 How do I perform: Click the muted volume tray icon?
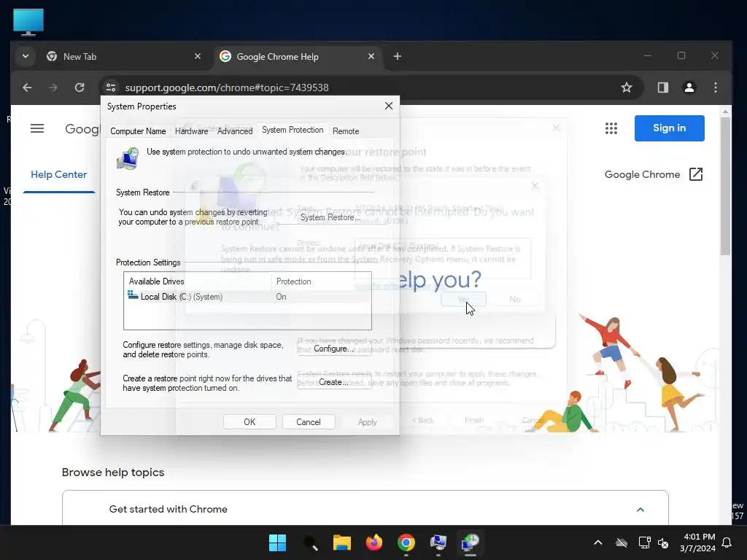[663, 542]
